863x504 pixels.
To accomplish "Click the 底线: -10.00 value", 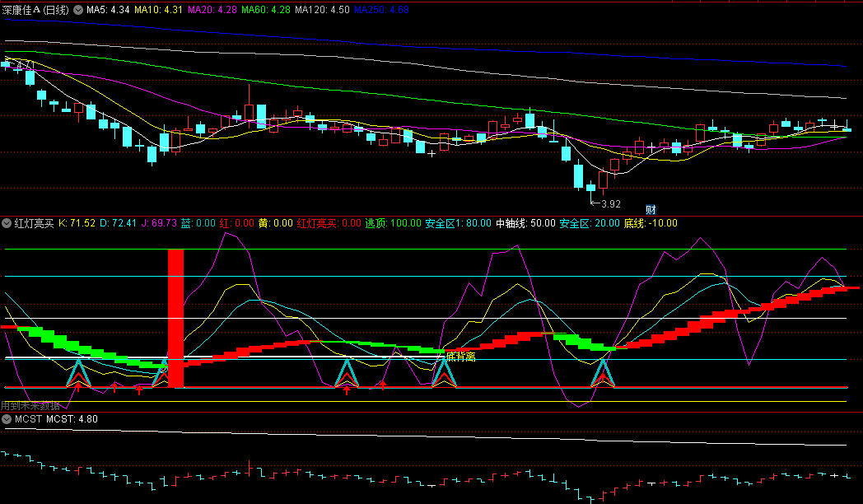I will pos(651,223).
